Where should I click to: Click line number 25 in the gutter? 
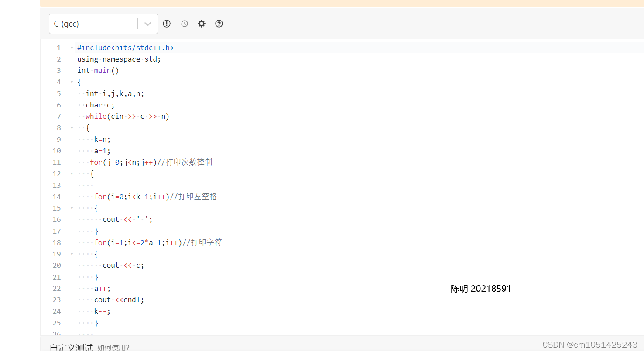pyautogui.click(x=57, y=323)
